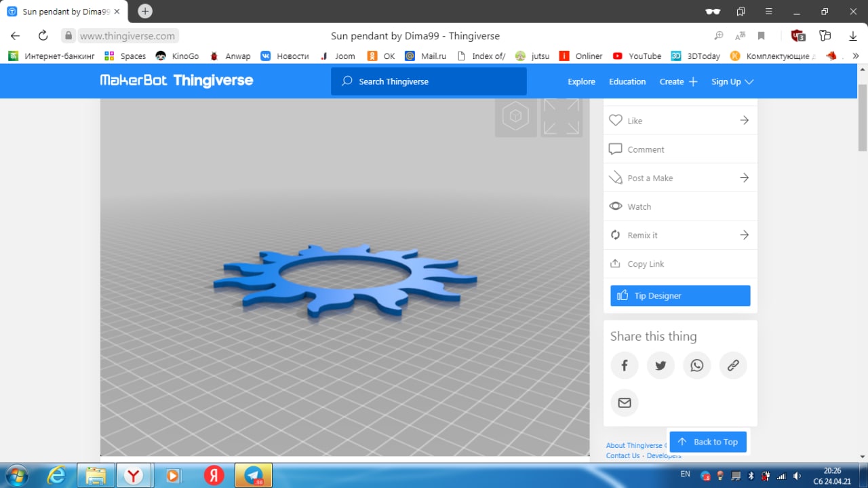The width and height of the screenshot is (868, 488).
Task: Click the page vertical scrollbar thumb
Action: [863, 117]
